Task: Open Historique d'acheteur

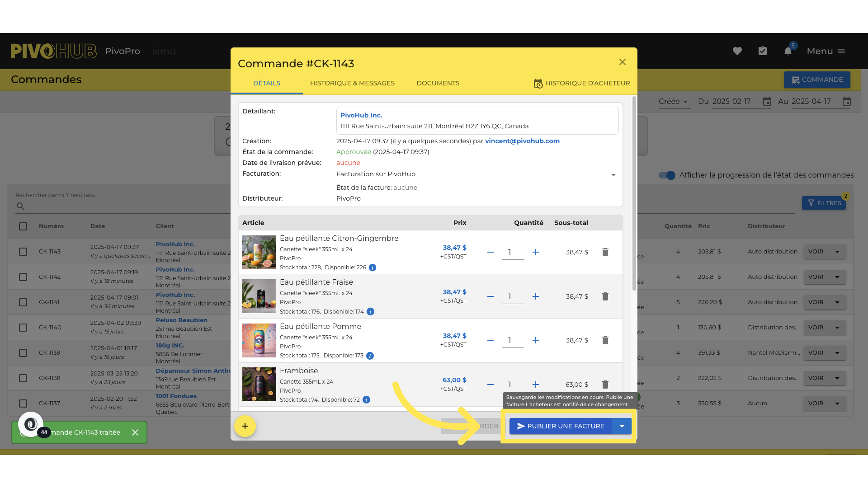Action: click(x=582, y=83)
